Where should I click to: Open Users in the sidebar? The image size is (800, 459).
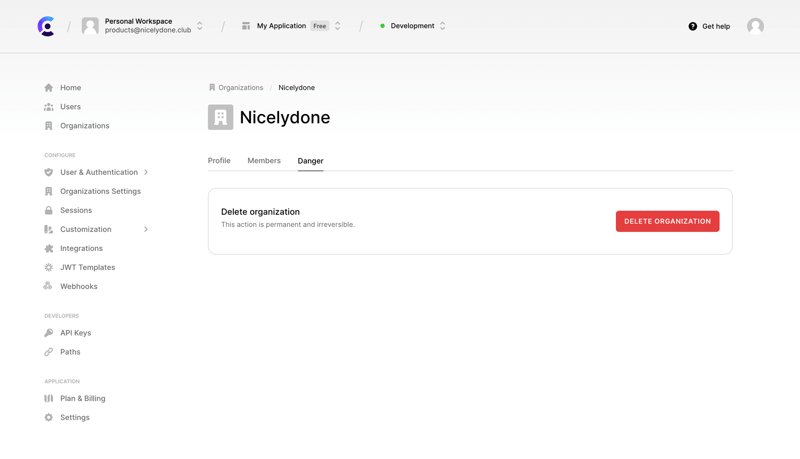tap(70, 107)
